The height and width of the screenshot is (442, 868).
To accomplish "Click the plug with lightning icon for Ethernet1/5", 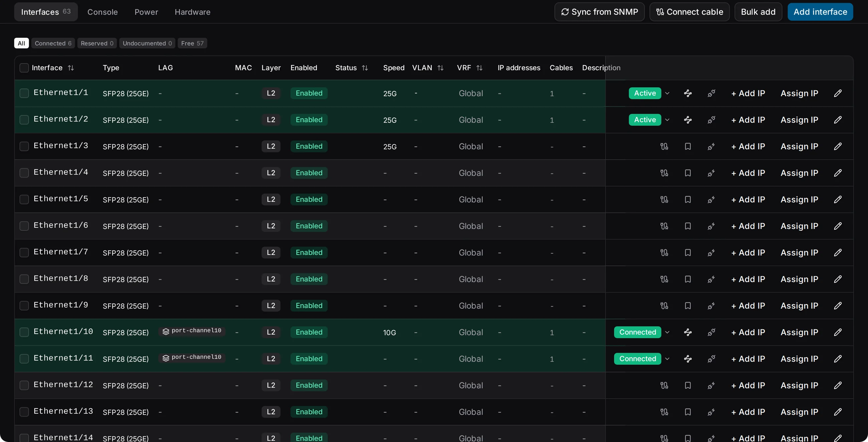I will coord(711,199).
